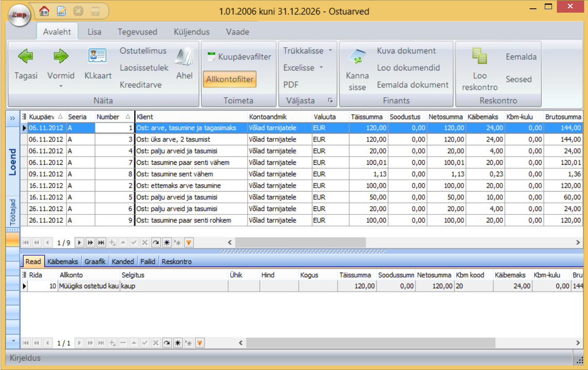Click the orange filter icon in upper navigator
The image size is (588, 370).
click(190, 242)
